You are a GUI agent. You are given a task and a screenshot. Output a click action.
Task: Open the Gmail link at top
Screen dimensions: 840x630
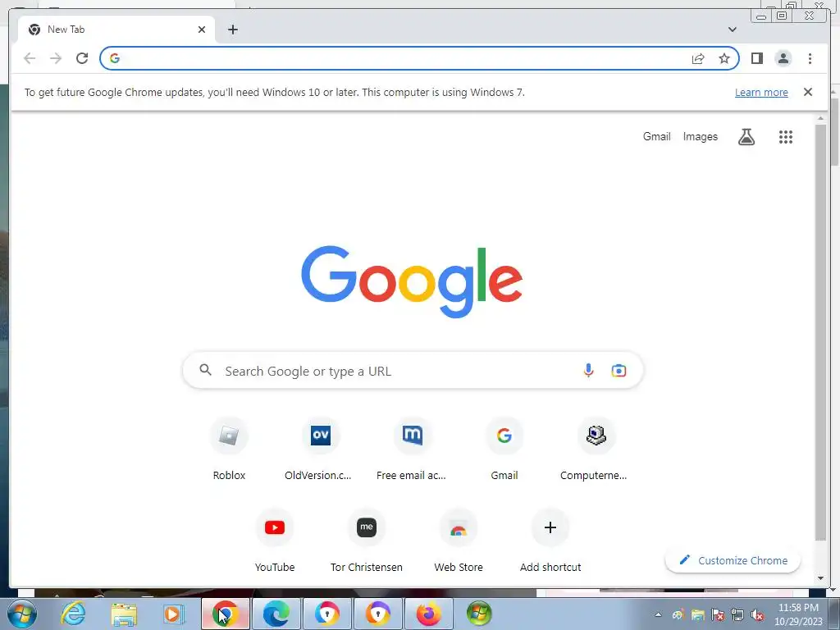click(x=657, y=137)
